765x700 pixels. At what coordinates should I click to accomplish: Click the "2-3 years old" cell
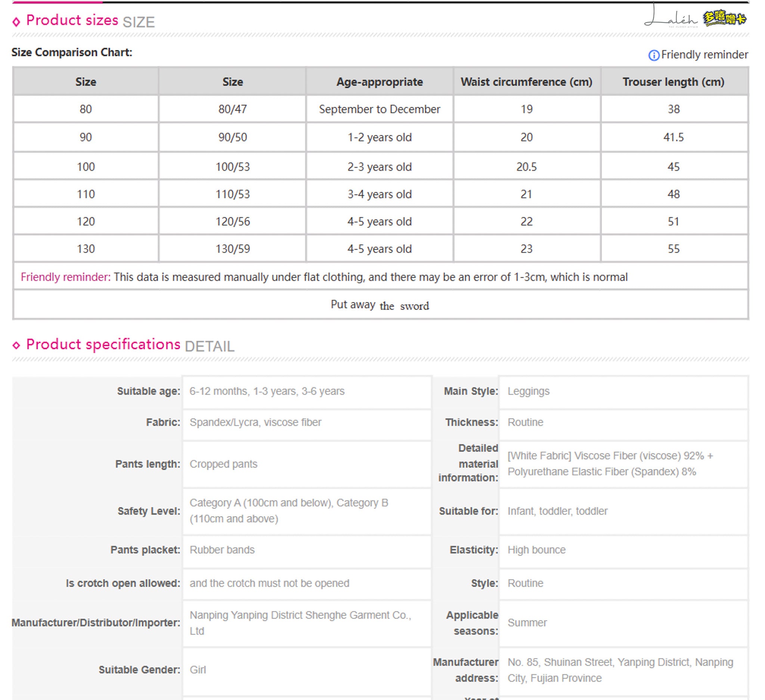coord(380,167)
